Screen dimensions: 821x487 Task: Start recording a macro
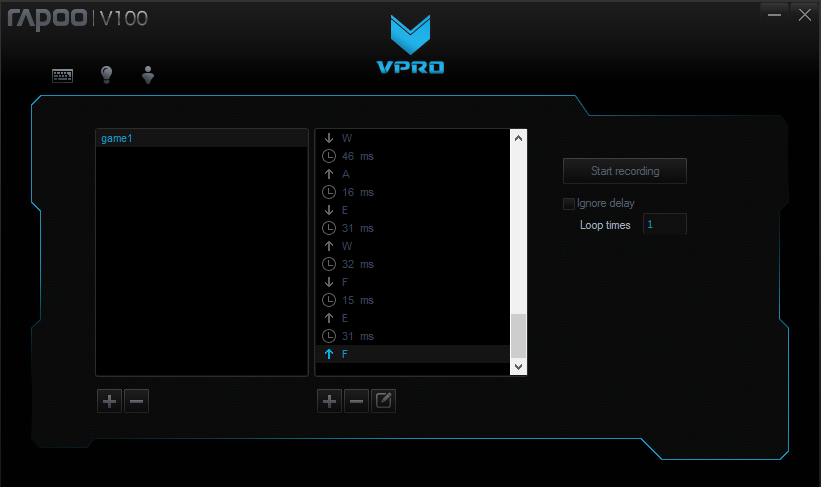pos(625,171)
